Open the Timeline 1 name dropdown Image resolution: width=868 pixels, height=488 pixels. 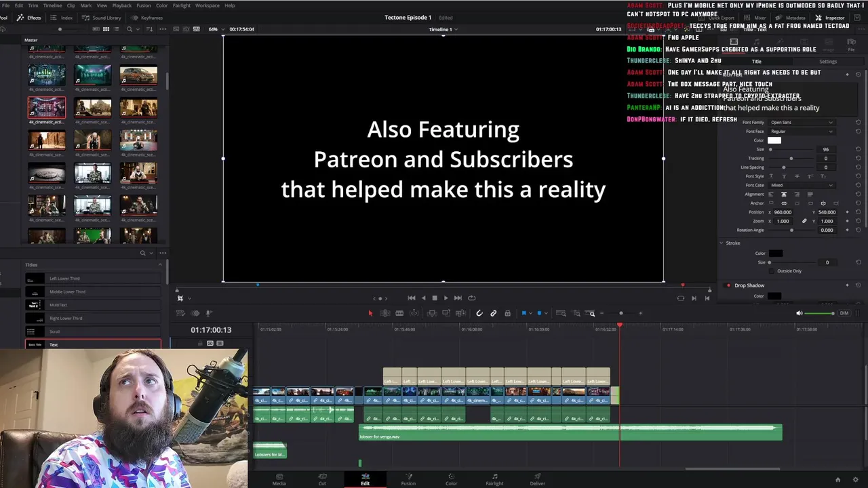(443, 29)
